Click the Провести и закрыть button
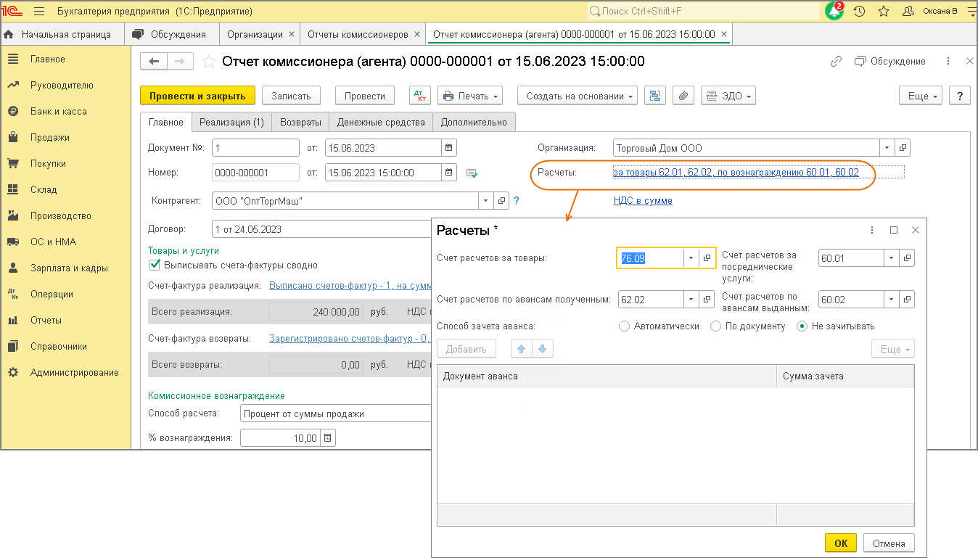The height and width of the screenshot is (560, 978). coord(198,96)
